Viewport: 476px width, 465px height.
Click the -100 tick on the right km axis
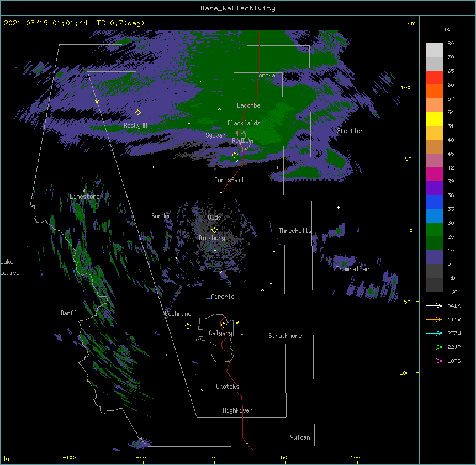[404, 373]
